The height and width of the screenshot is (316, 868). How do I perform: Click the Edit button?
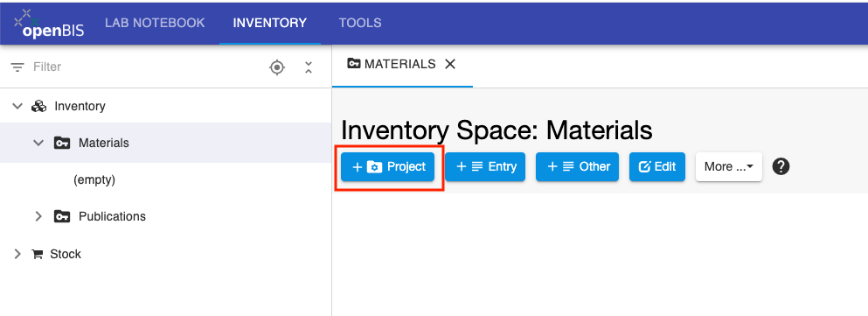(657, 166)
